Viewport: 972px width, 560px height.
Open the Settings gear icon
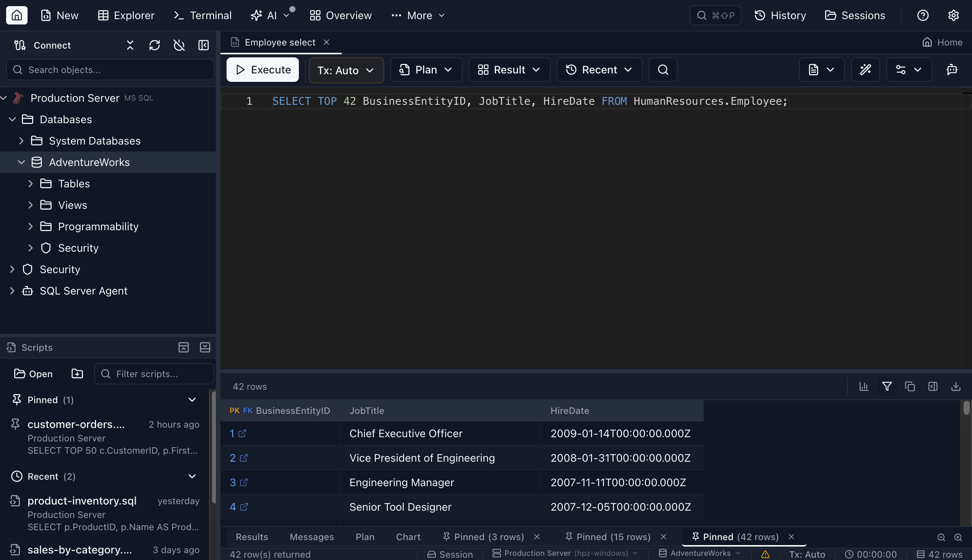pyautogui.click(x=953, y=15)
